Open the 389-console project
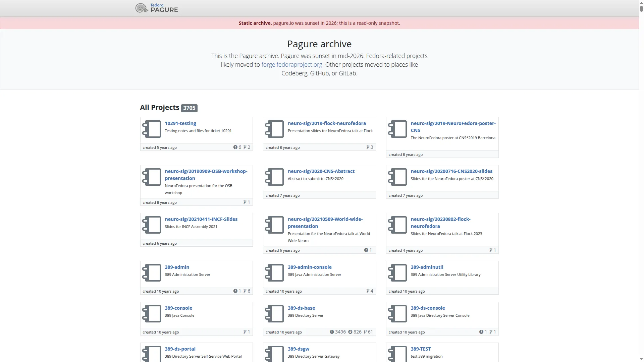The width and height of the screenshot is (644, 362). (x=178, y=308)
